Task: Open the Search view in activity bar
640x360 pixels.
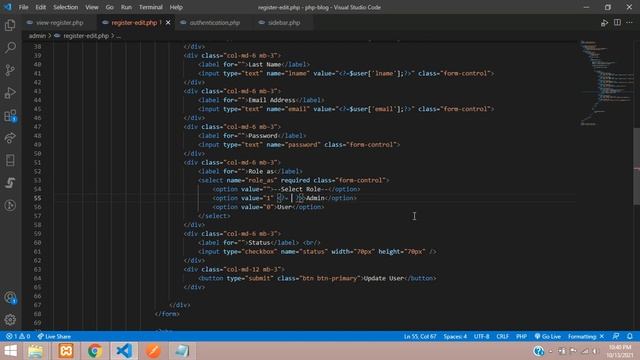Action: point(10,47)
